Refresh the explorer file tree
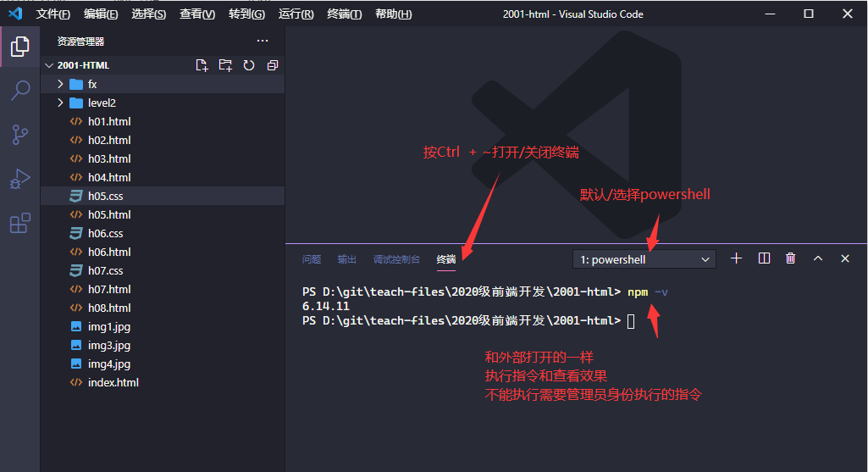The height and width of the screenshot is (472, 868). click(x=249, y=65)
